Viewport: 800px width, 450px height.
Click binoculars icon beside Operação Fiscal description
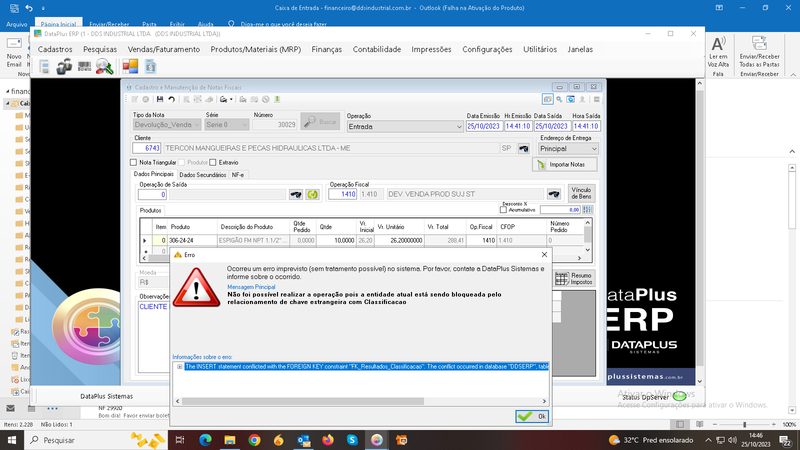(x=554, y=194)
